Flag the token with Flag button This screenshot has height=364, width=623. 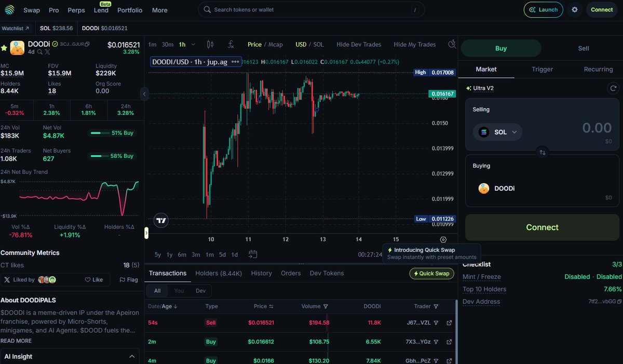point(129,279)
